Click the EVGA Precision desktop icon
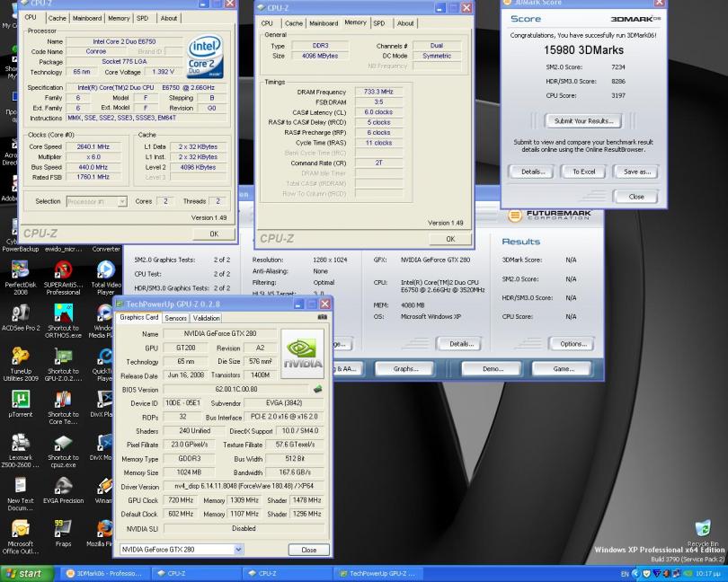Screen dimensions: 728x582 63,490
